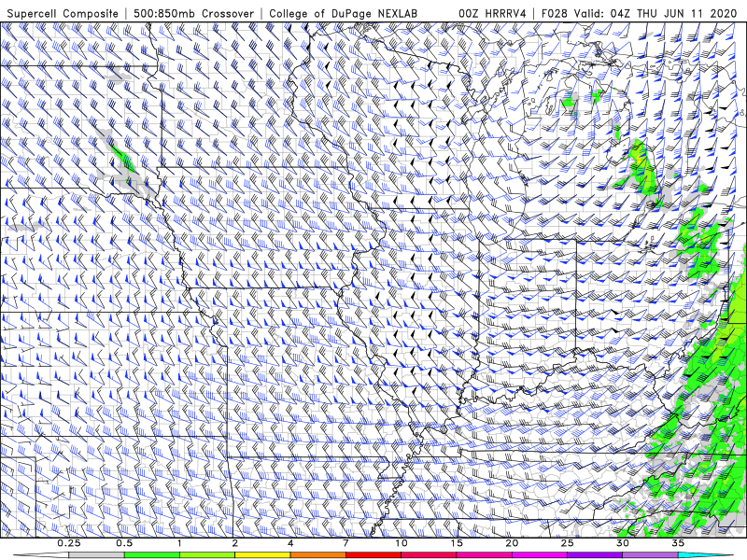Click the "25" legend tick label

pos(567,543)
